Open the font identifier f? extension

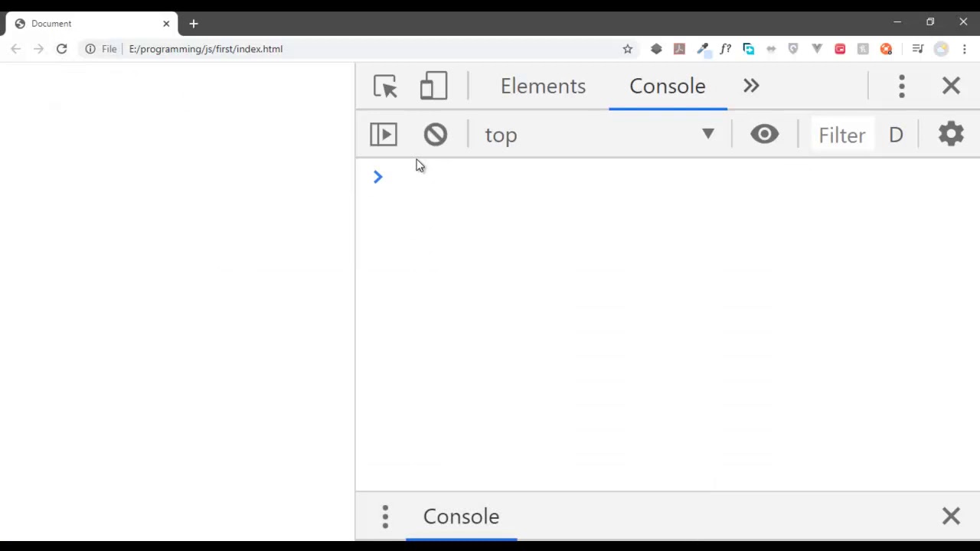(x=725, y=49)
